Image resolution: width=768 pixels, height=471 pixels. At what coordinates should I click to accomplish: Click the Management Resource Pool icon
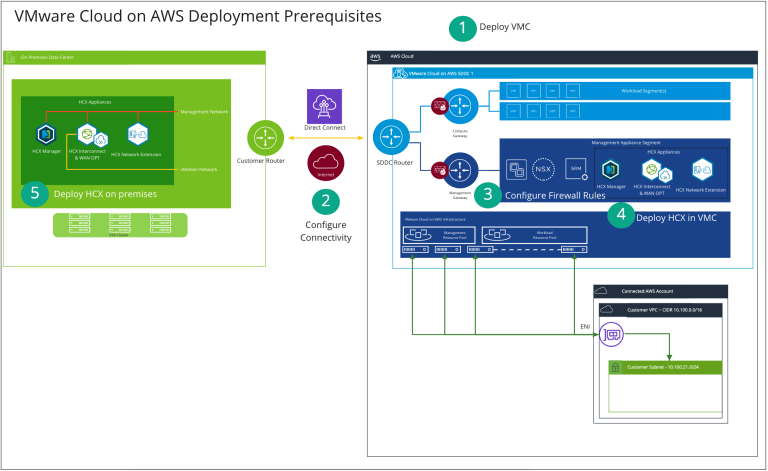[418, 235]
